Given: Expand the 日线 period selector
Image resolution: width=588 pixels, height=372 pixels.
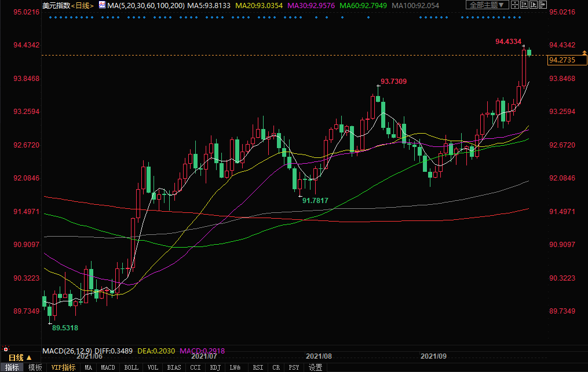Looking at the screenshot, I should click(20, 358).
